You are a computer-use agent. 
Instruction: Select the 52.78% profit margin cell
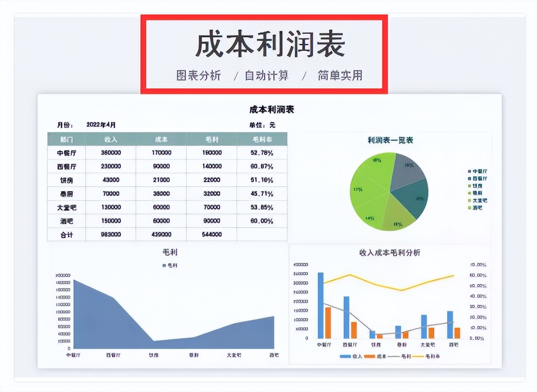pyautogui.click(x=260, y=152)
